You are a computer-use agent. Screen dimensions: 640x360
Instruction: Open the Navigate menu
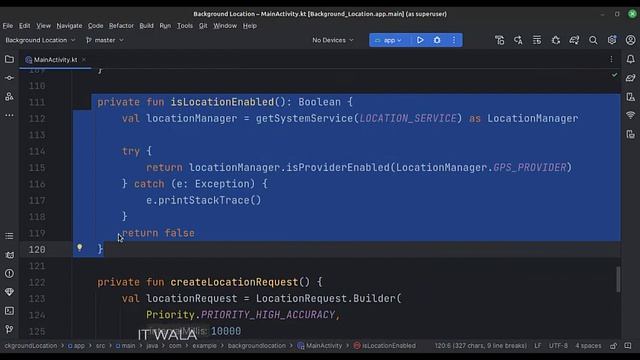point(69,26)
